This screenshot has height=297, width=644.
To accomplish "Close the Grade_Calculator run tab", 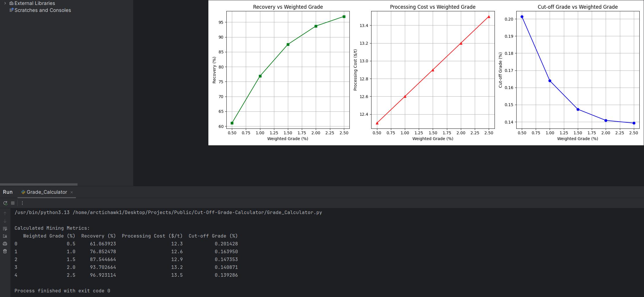I will pos(72,192).
